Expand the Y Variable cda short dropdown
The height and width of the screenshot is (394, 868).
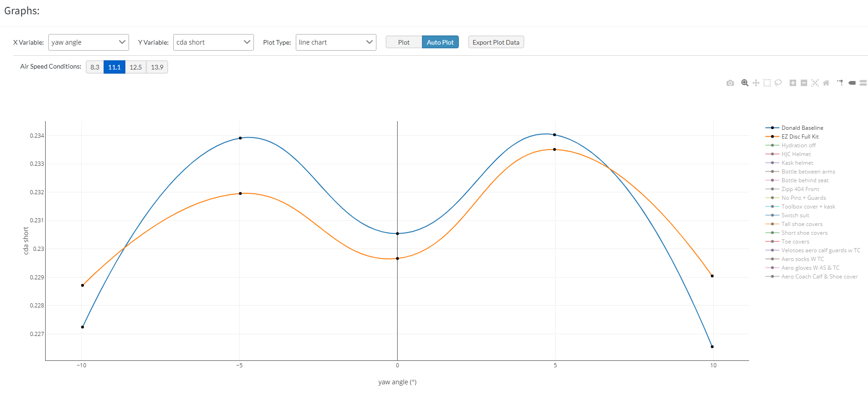click(x=213, y=42)
